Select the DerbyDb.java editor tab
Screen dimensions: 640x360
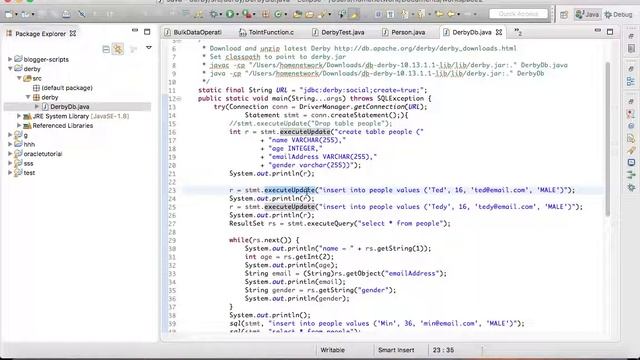pos(471,32)
